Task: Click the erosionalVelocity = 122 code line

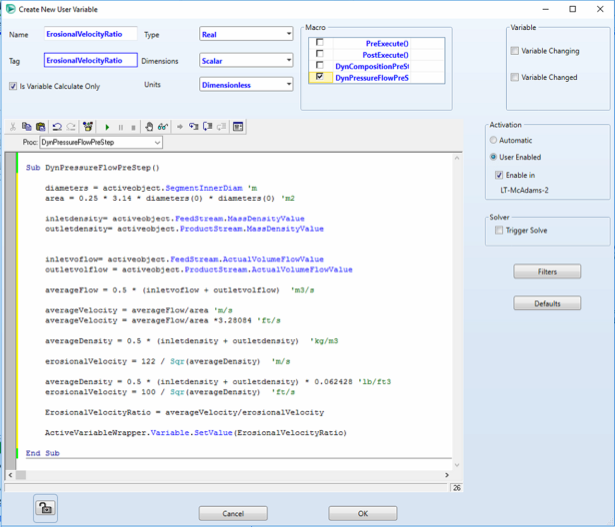Action: [167, 361]
